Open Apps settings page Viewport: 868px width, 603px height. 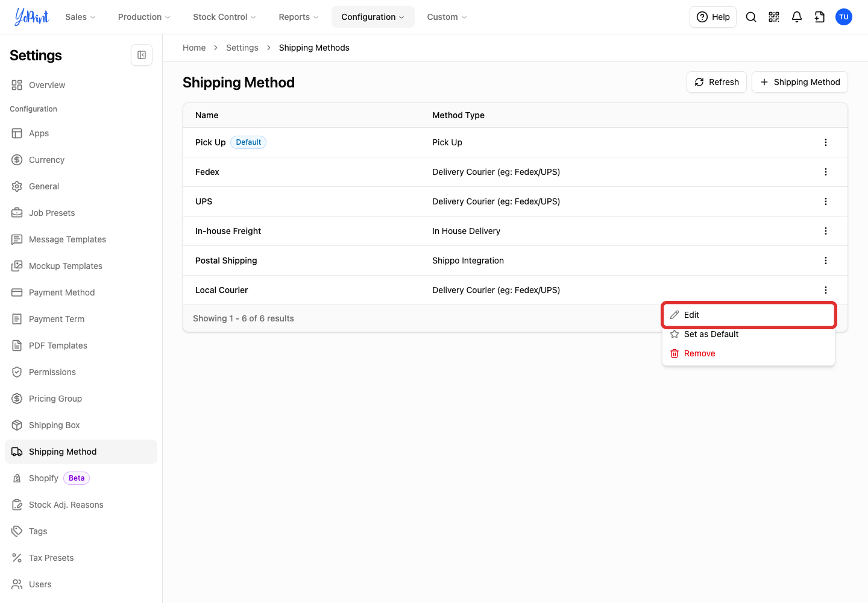(81, 133)
